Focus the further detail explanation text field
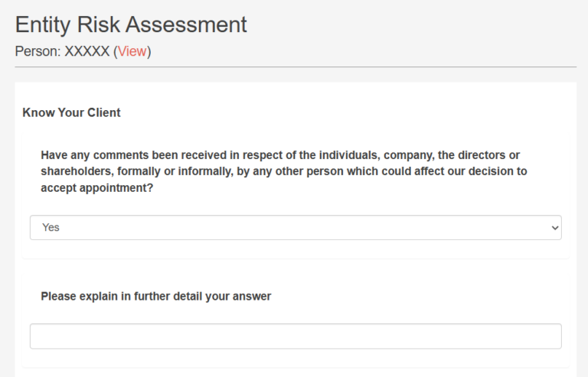Viewport: 588px width, 377px height. [x=296, y=336]
